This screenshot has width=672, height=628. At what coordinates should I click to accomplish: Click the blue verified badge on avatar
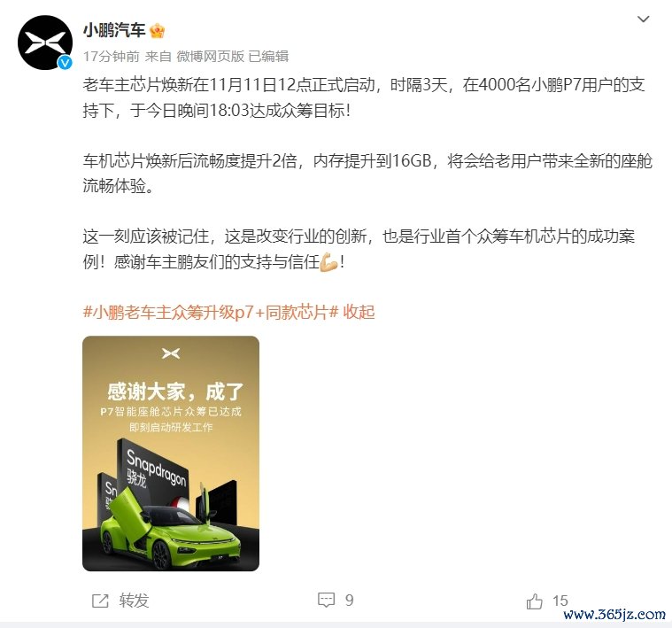pyautogui.click(x=66, y=63)
